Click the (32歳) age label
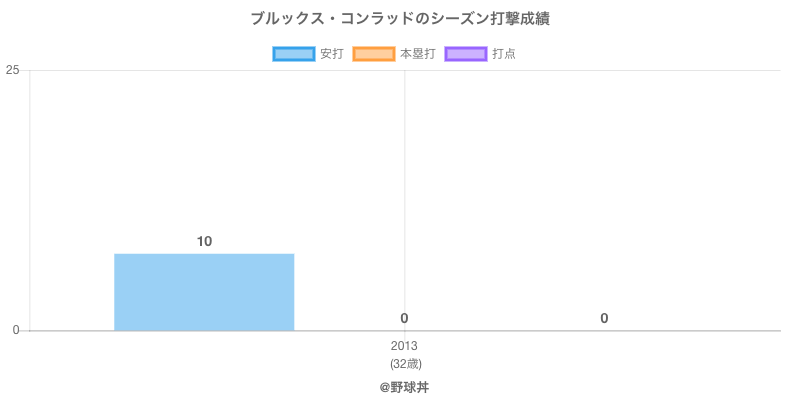The width and height of the screenshot is (800, 400). 406,364
